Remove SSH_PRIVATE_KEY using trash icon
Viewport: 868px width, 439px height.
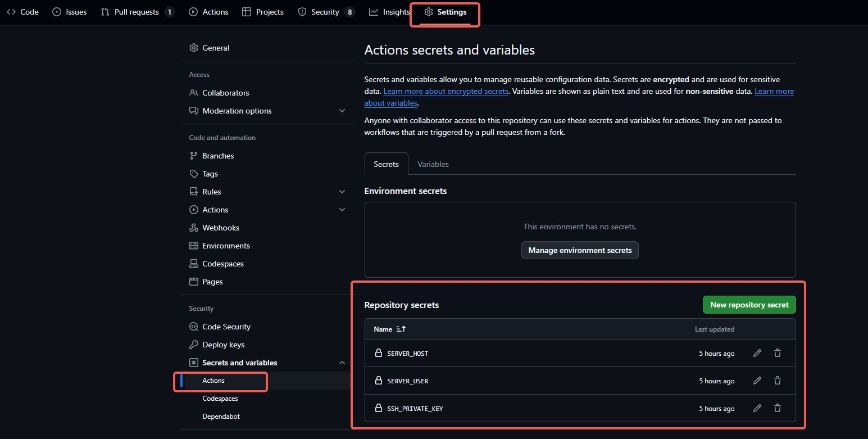pyautogui.click(x=778, y=408)
